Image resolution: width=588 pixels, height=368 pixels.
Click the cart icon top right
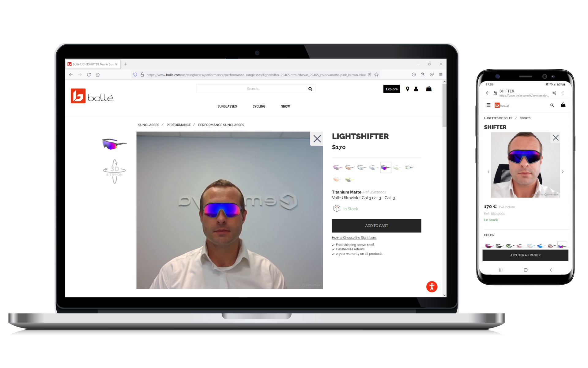click(x=429, y=89)
